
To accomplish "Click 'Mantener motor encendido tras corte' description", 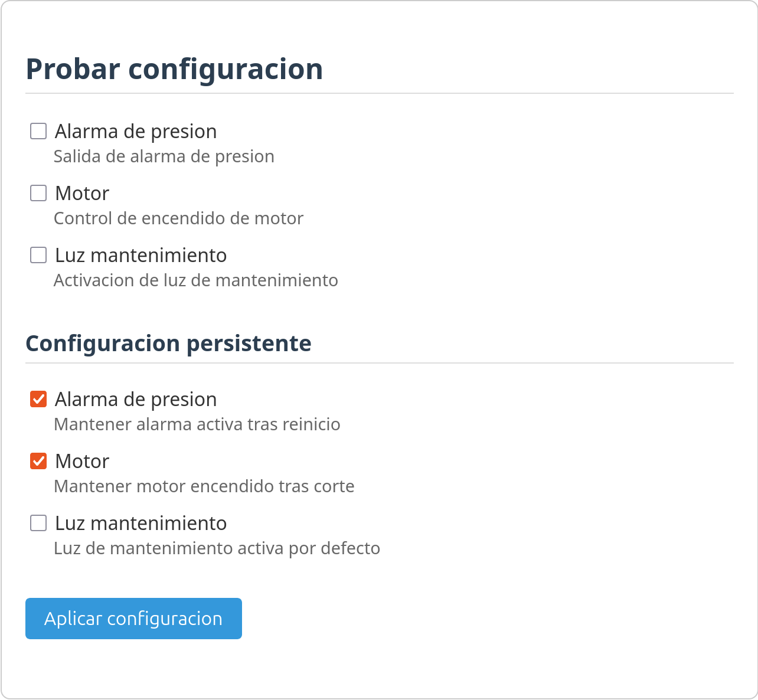I will tap(204, 486).
